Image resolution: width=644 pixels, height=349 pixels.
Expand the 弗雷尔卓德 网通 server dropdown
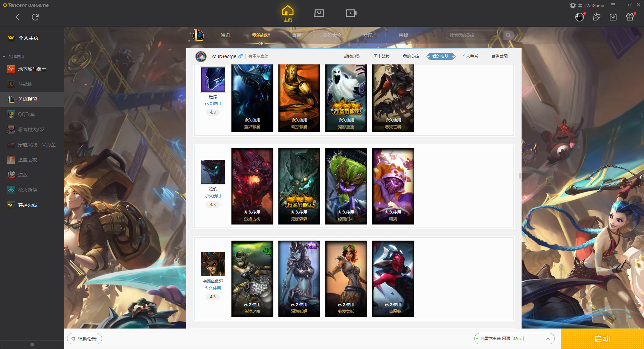tap(514, 339)
